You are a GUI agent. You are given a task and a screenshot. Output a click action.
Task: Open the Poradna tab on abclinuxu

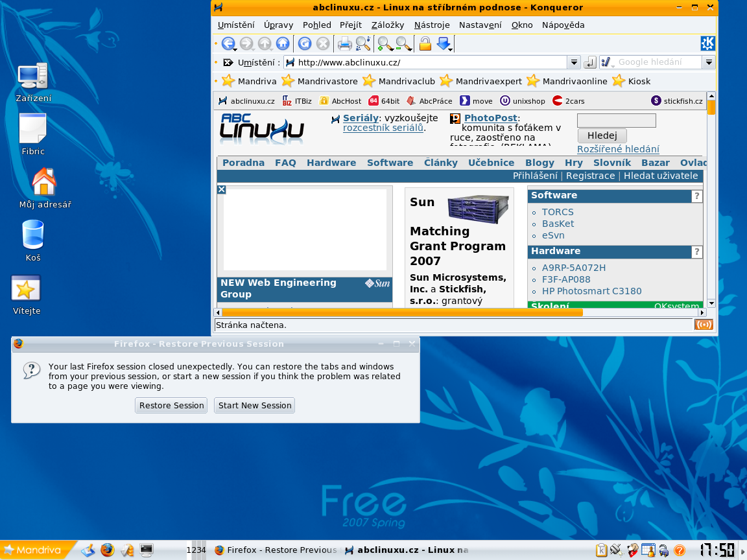tap(243, 163)
